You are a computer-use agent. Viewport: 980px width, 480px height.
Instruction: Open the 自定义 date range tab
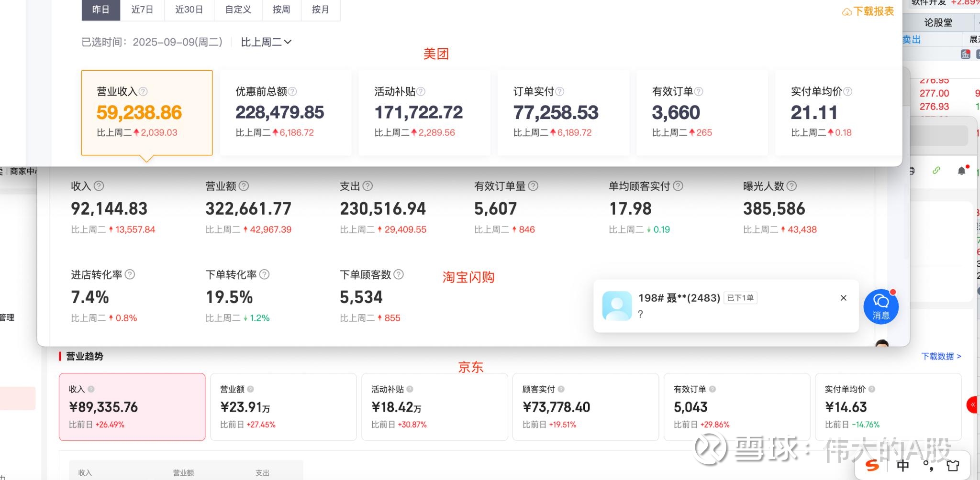pos(238,10)
